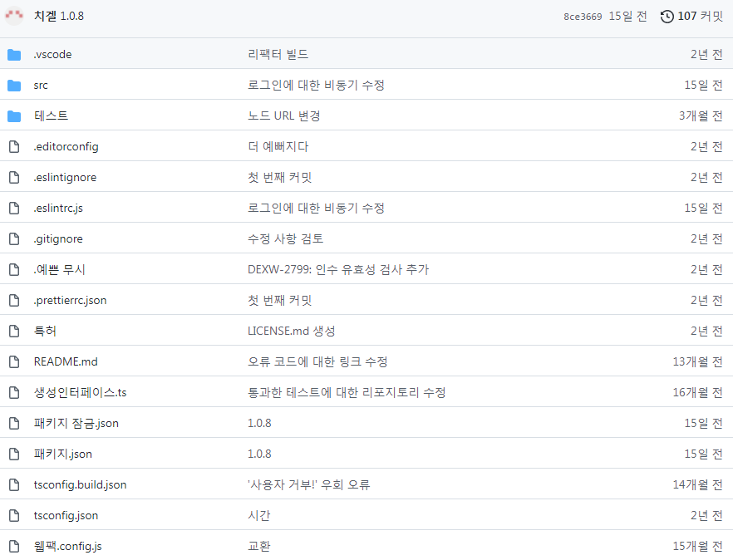Image resolution: width=733 pixels, height=560 pixels.
Task: Click the file icon for README.md
Action: click(x=14, y=361)
